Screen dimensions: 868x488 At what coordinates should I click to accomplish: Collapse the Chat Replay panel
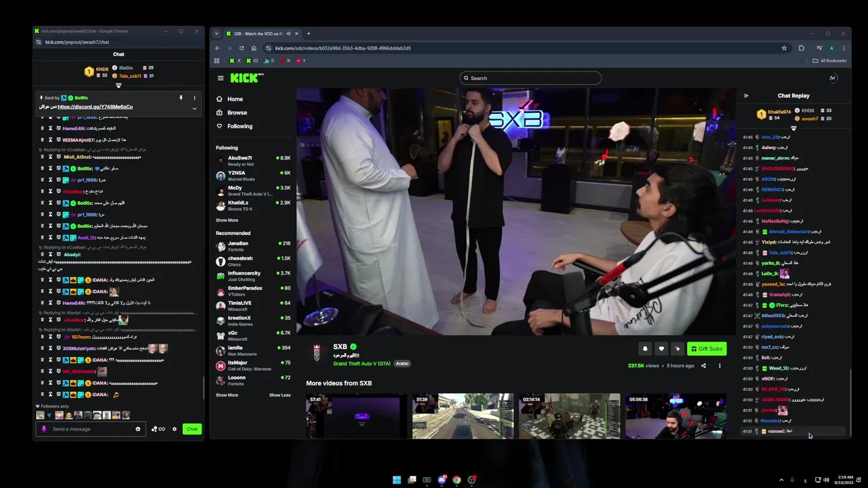(746, 96)
